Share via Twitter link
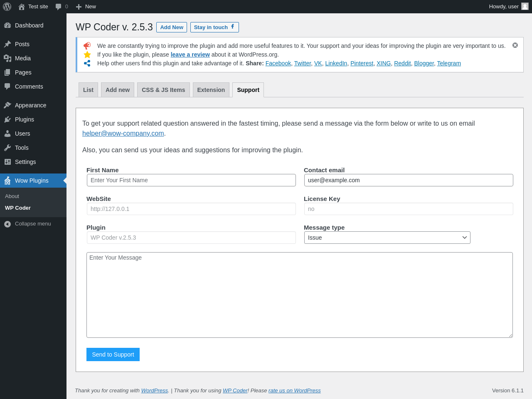This screenshot has height=399, width=532. pos(303,63)
